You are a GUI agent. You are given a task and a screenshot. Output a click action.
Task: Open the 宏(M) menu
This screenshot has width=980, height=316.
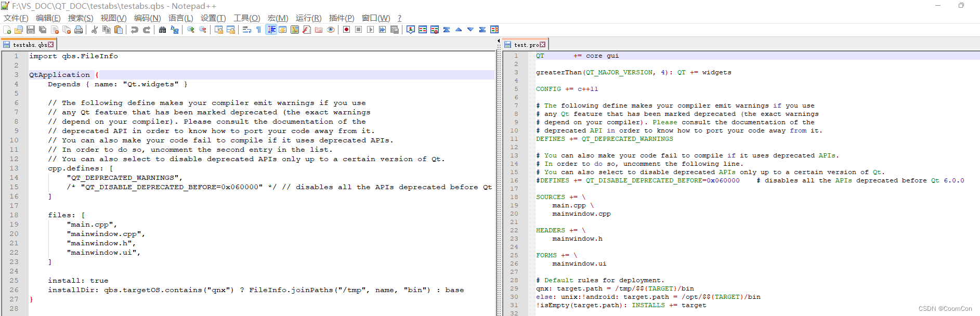tap(278, 18)
